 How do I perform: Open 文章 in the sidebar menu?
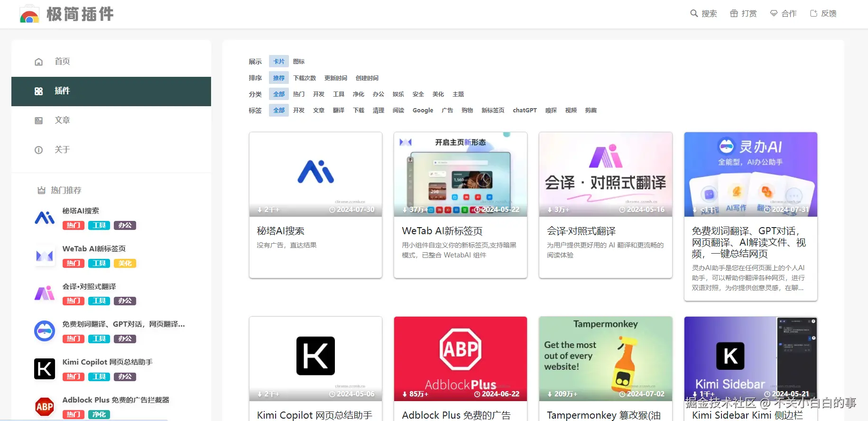[x=62, y=120]
